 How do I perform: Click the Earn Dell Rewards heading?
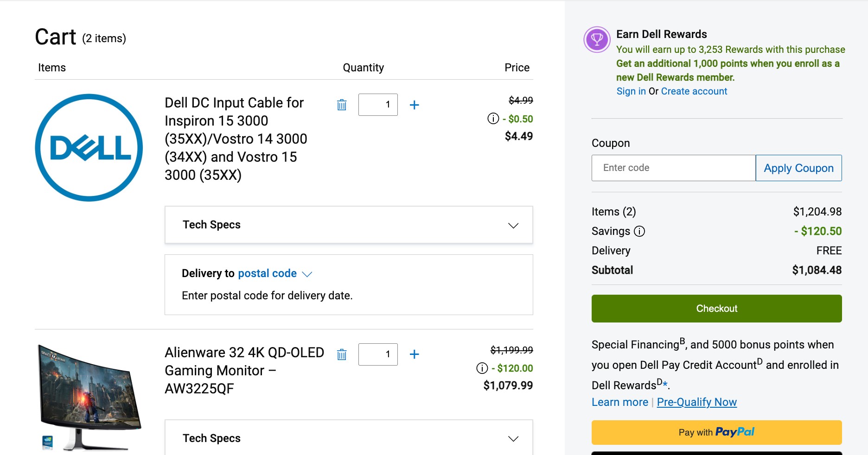pos(661,34)
